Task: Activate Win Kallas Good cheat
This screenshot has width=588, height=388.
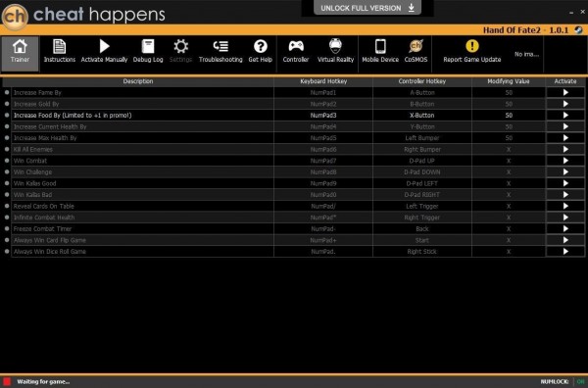Action: point(565,183)
